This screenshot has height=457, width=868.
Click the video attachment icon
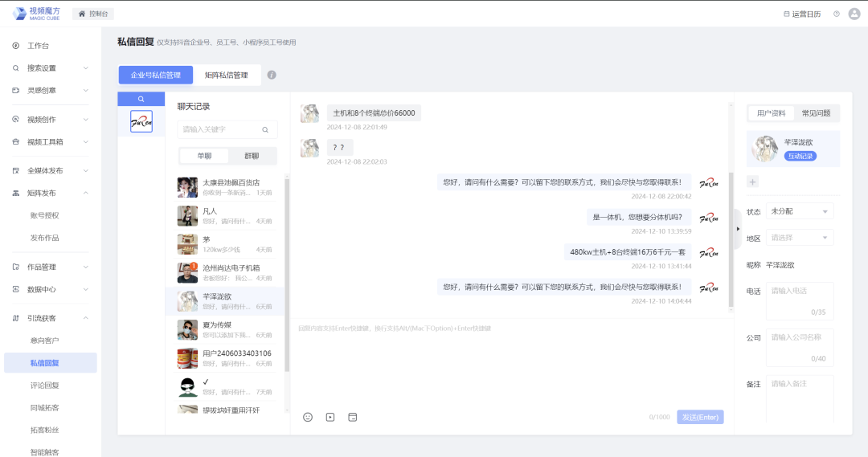[x=330, y=417]
